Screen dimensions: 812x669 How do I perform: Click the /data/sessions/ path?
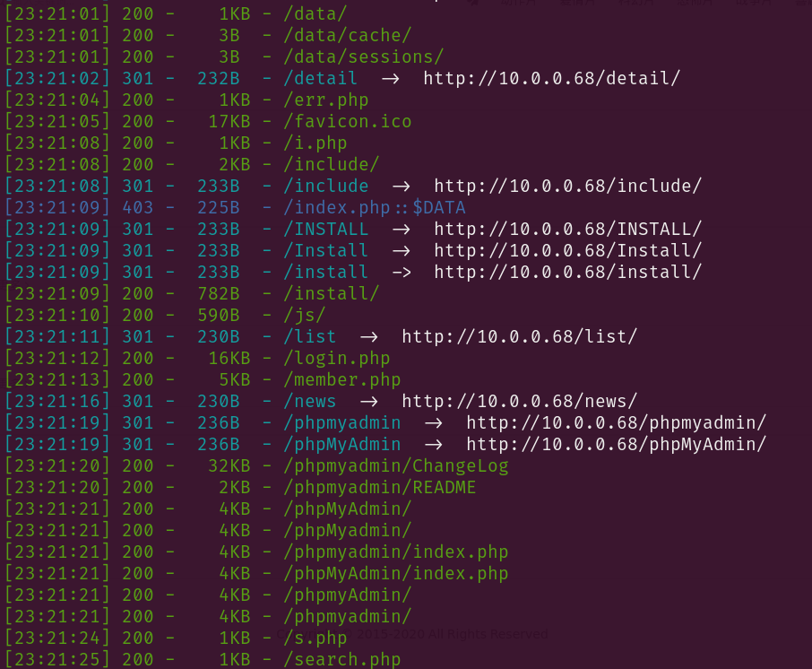point(364,56)
